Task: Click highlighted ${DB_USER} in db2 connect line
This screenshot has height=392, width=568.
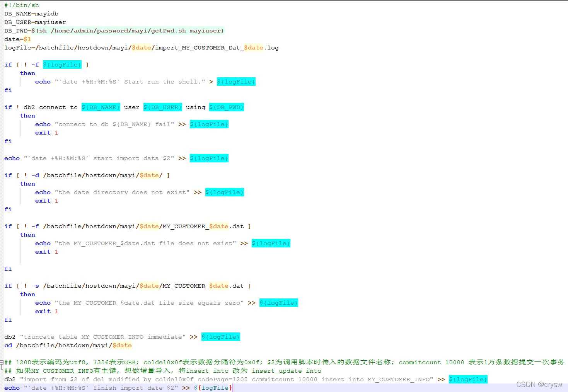Action: [x=163, y=107]
